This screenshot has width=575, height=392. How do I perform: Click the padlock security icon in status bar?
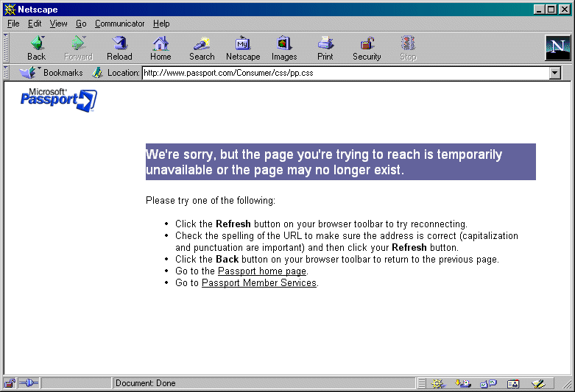coord(10,383)
